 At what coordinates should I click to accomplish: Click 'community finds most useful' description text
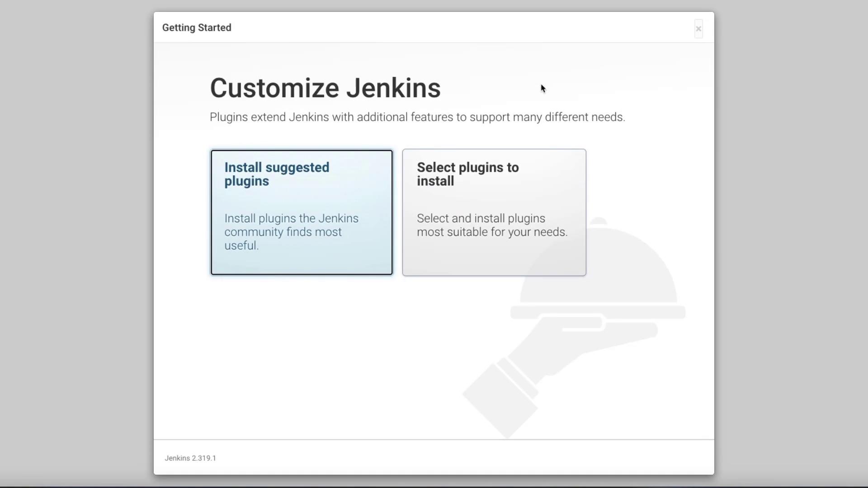(x=283, y=232)
